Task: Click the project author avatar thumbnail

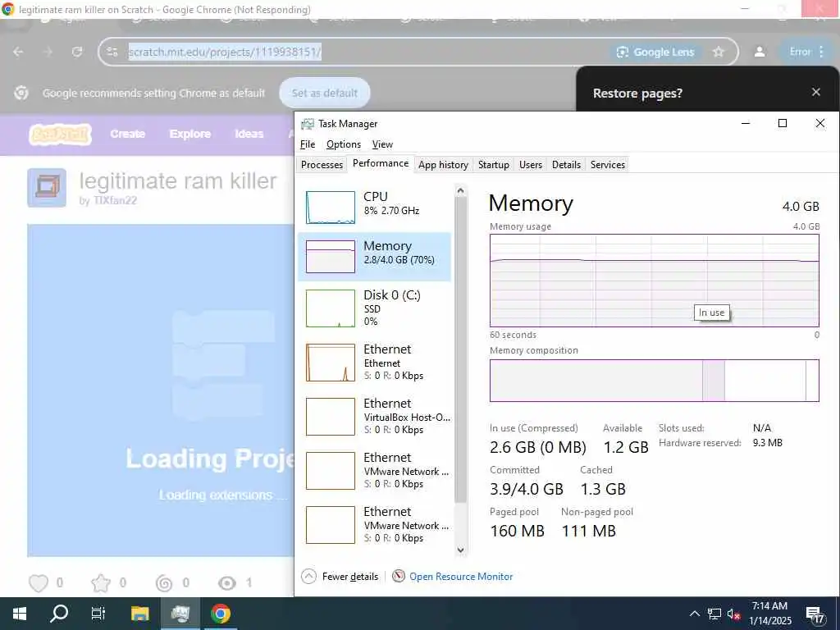Action: [47, 188]
